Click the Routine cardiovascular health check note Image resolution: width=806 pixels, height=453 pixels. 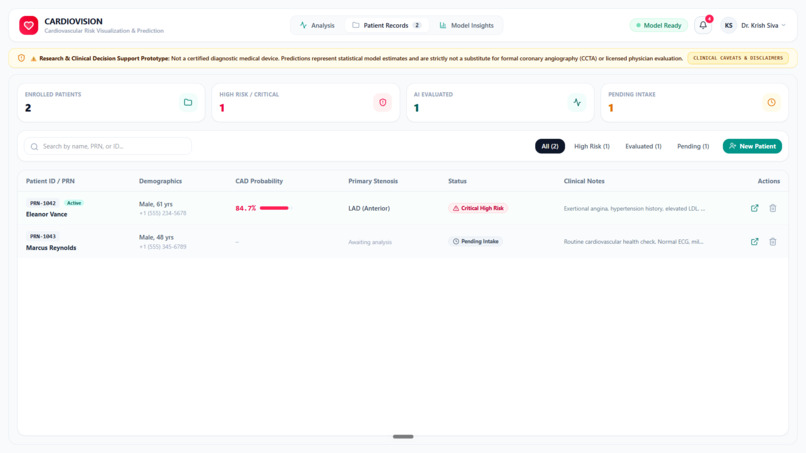[x=633, y=242]
